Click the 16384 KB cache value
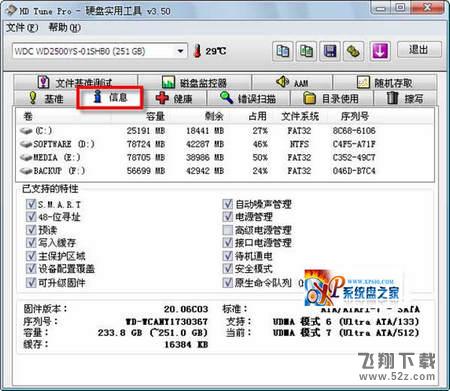Image resolution: width=450 pixels, height=391 pixels. point(186,344)
